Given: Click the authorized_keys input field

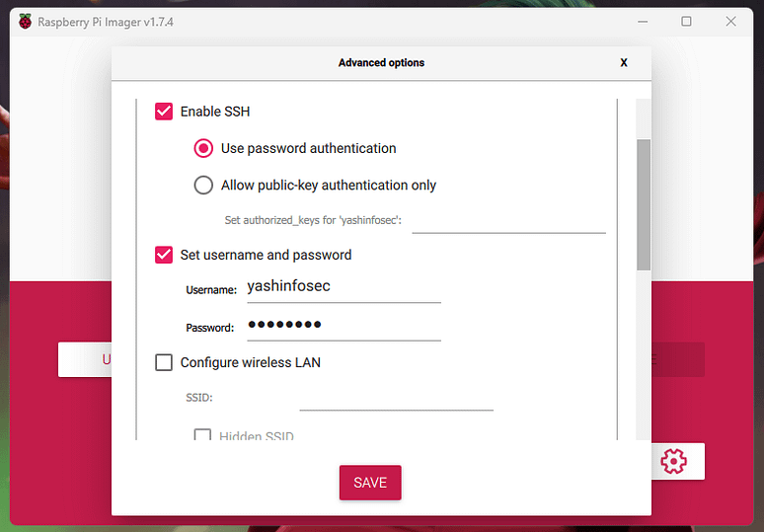Looking at the screenshot, I should point(507,221).
